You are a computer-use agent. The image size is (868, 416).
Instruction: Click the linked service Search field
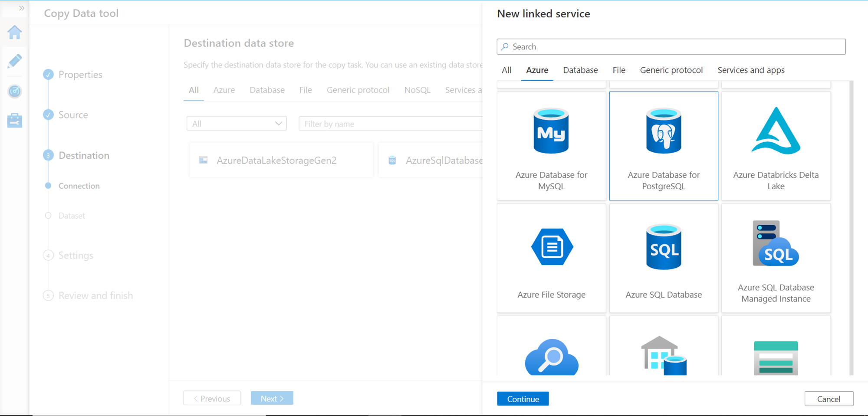pos(671,46)
